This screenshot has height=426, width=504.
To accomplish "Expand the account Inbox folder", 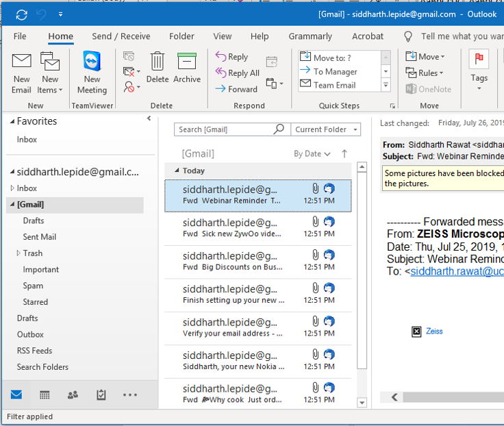I will [x=12, y=188].
